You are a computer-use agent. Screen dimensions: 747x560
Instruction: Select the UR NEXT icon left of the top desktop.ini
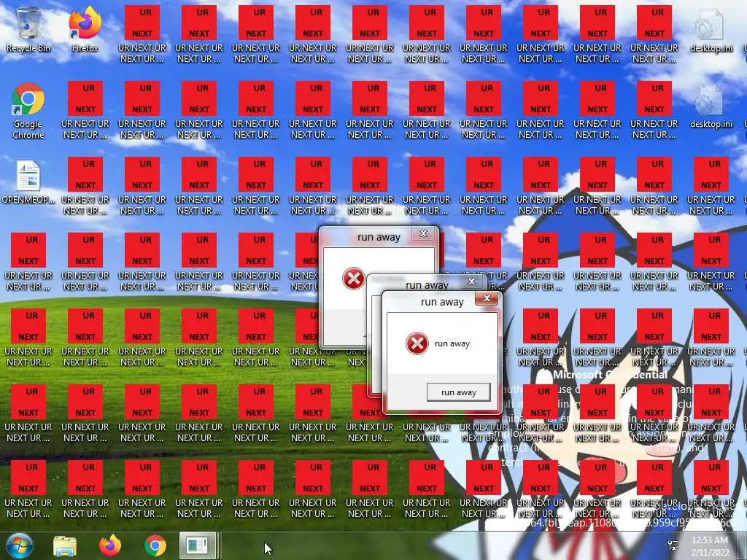(654, 34)
